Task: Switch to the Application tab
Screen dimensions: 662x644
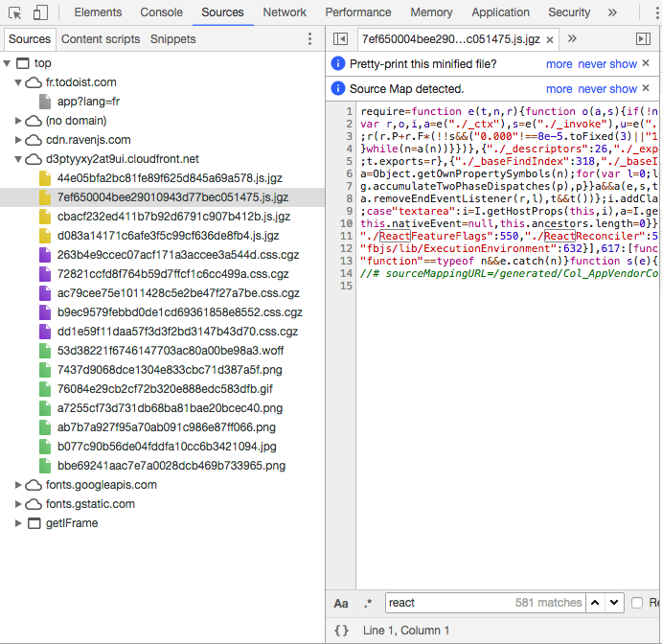Action: click(x=500, y=12)
